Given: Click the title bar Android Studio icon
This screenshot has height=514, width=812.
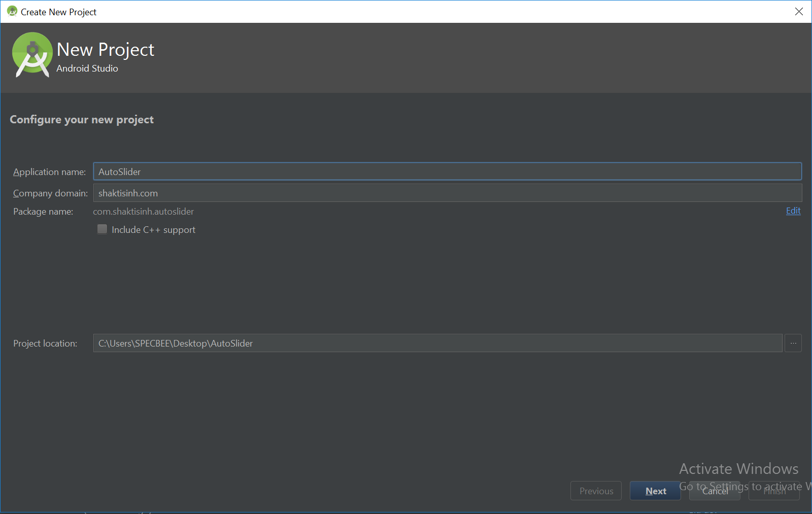Looking at the screenshot, I should 12,11.
